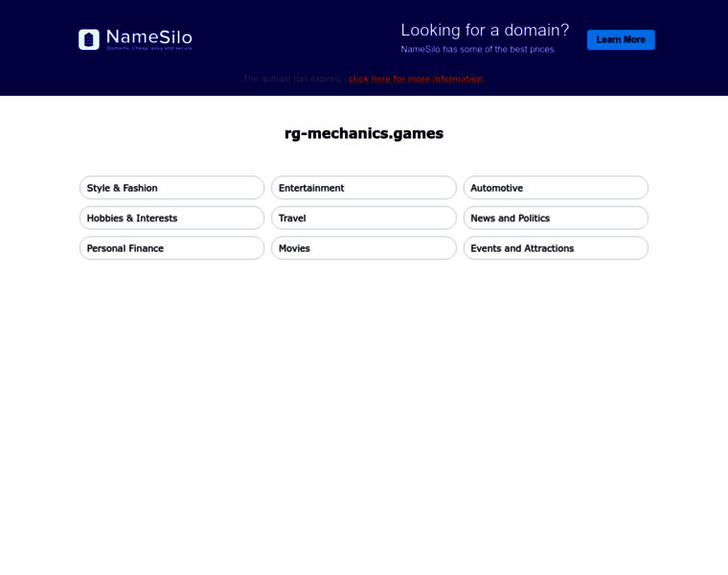Viewport: 728px width, 575px height.
Task: Open News and Politics category
Action: tap(556, 218)
